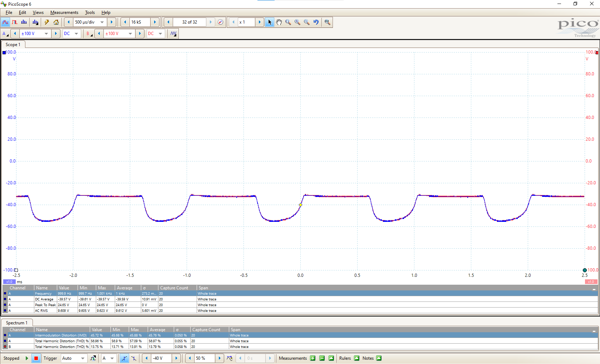Click the trigger delay enable icon

click(230, 358)
